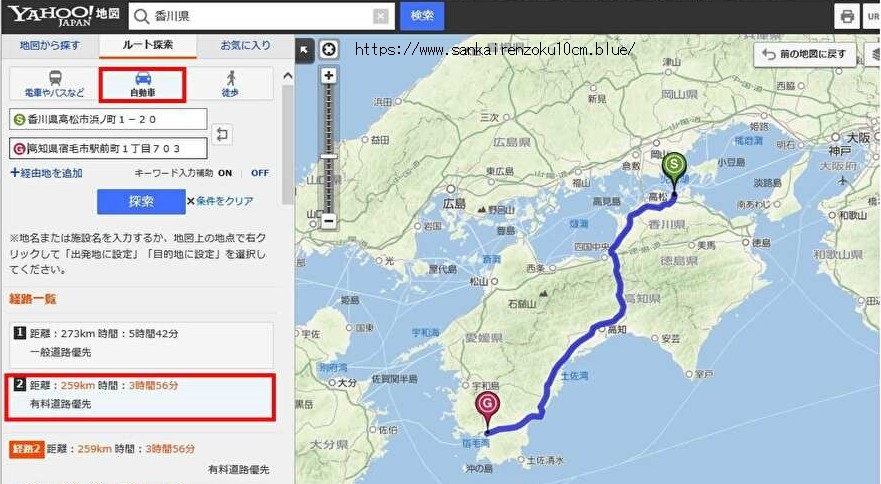Click the goal address input field
Image resolution: width=881 pixels, height=484 pixels.
(x=108, y=148)
